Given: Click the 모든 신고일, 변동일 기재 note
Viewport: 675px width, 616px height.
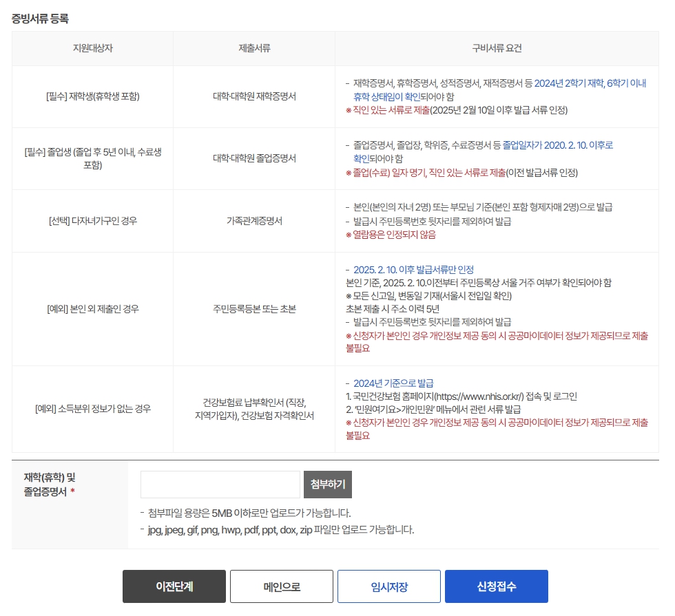Looking at the screenshot, I should tap(428, 296).
